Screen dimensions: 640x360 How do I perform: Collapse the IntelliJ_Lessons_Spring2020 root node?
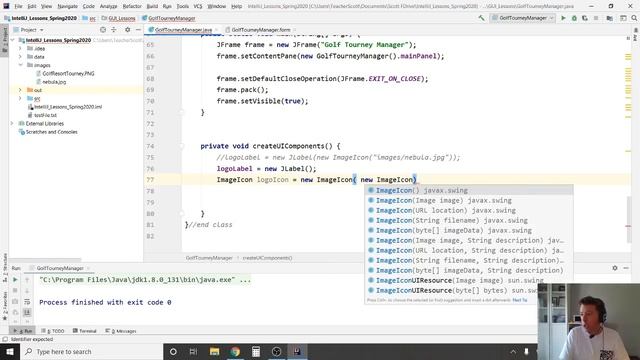[13, 40]
